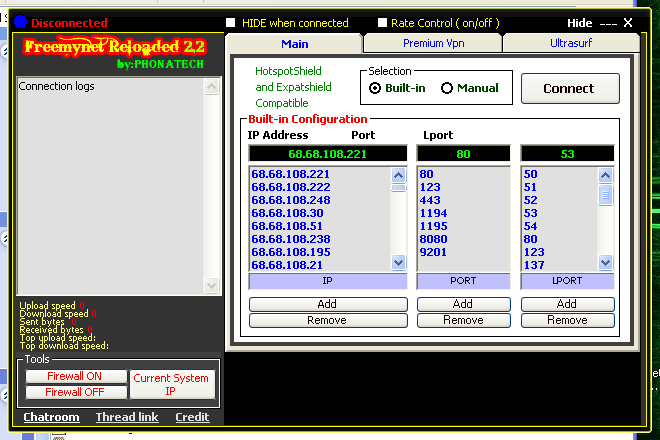Click the Hide label in title bar

[580, 23]
